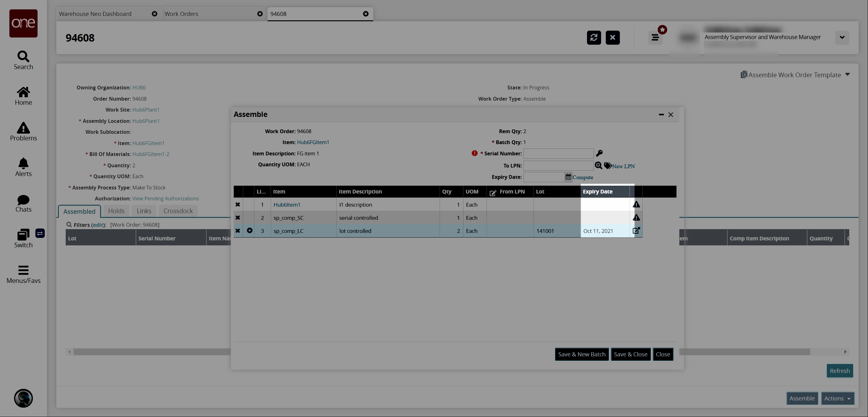This screenshot has height=417, width=868.
Task: Minimize the Assemble dialog
Action: (661, 115)
